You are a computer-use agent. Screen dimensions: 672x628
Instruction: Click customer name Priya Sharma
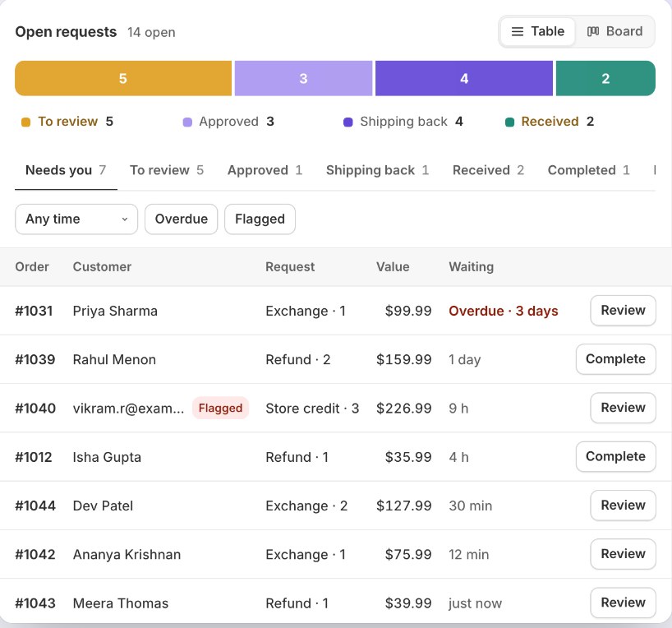point(115,311)
